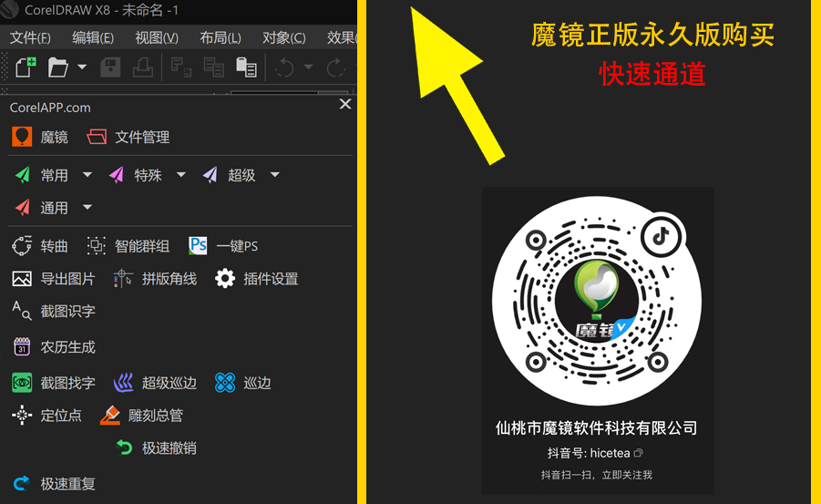Click the Open folder icon
This screenshot has width=821, height=504.
pos(57,67)
